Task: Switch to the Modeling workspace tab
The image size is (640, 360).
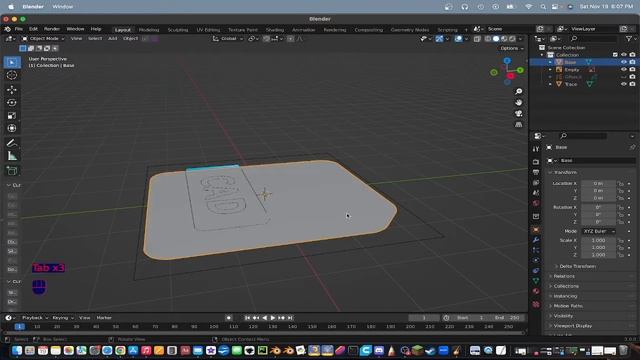Action: tap(149, 30)
